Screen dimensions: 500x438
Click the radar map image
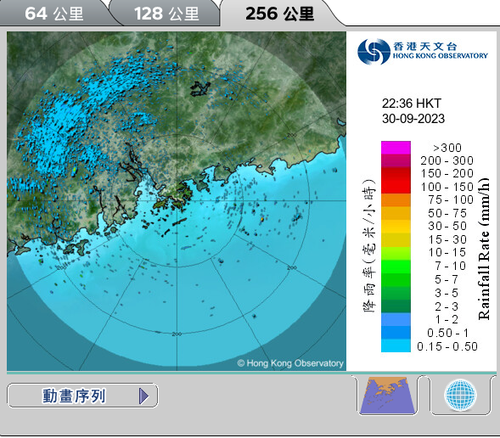[x=176, y=201]
